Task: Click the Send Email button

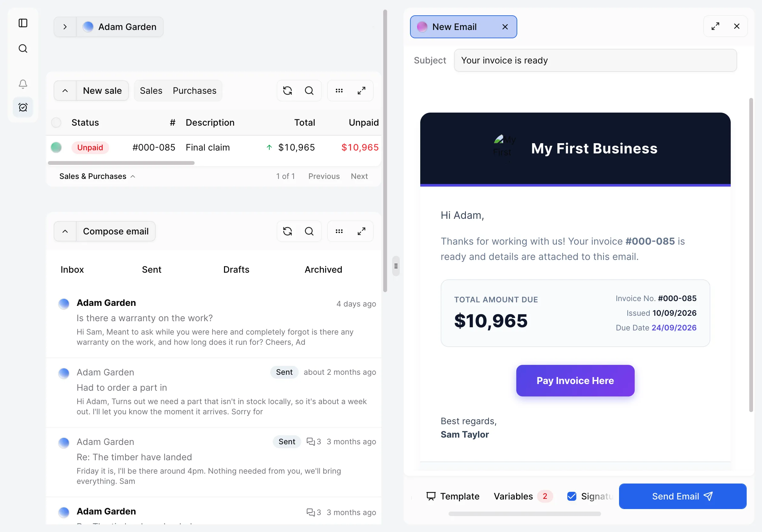Action: tap(682, 496)
